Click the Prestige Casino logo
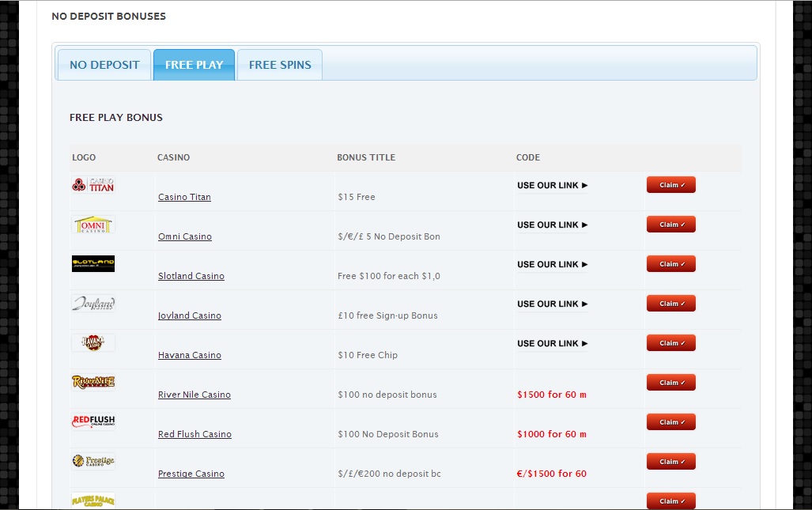812x510 pixels. click(93, 461)
